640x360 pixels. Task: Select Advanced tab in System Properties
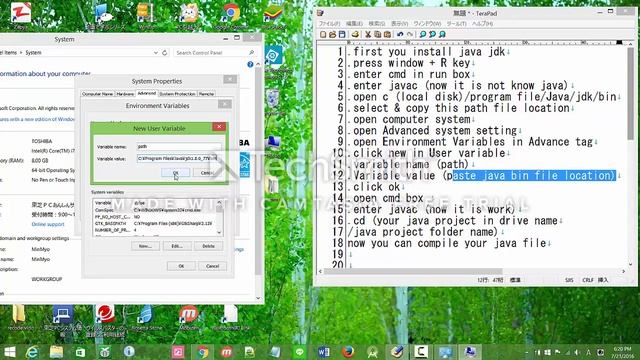[x=147, y=93]
